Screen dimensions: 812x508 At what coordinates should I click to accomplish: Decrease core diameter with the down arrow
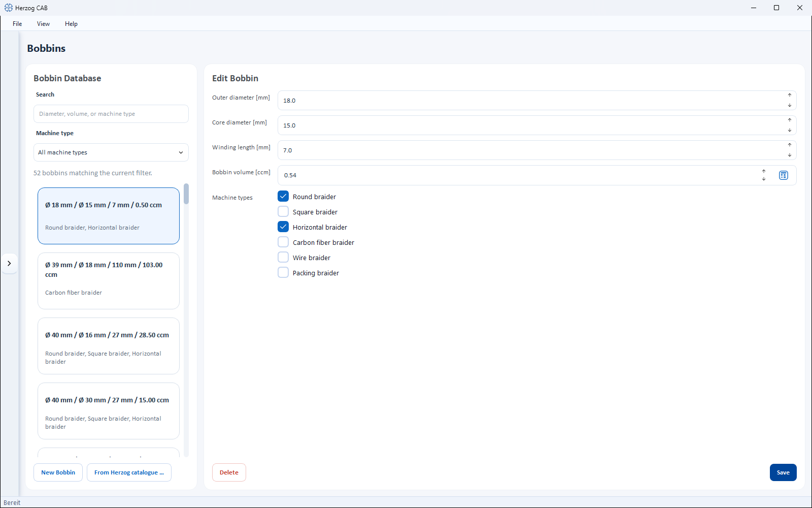pyautogui.click(x=790, y=130)
